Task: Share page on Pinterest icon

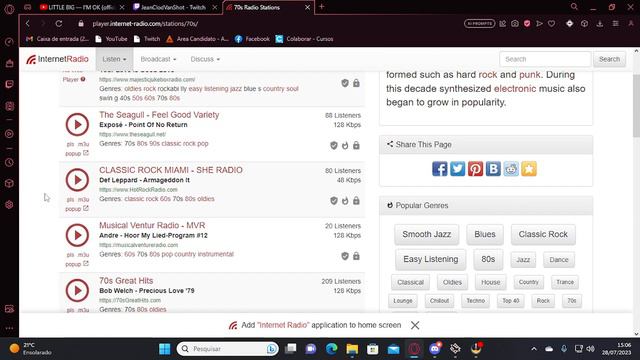Action: 476,169
